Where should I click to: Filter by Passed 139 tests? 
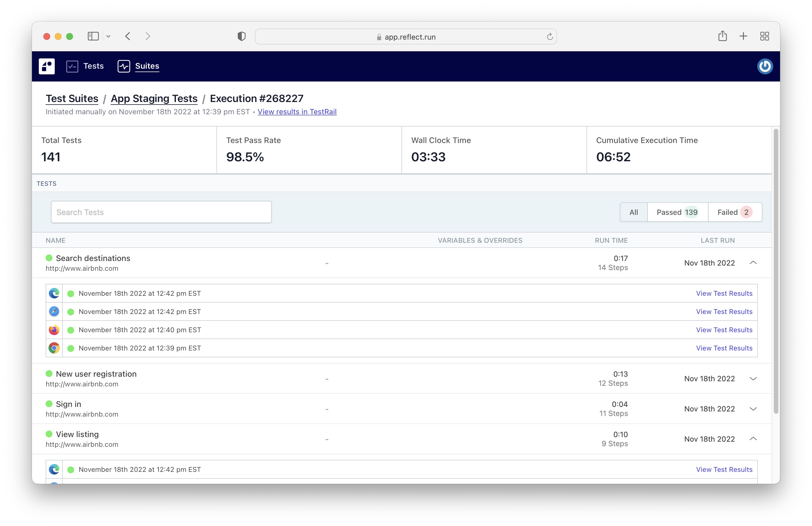(677, 212)
